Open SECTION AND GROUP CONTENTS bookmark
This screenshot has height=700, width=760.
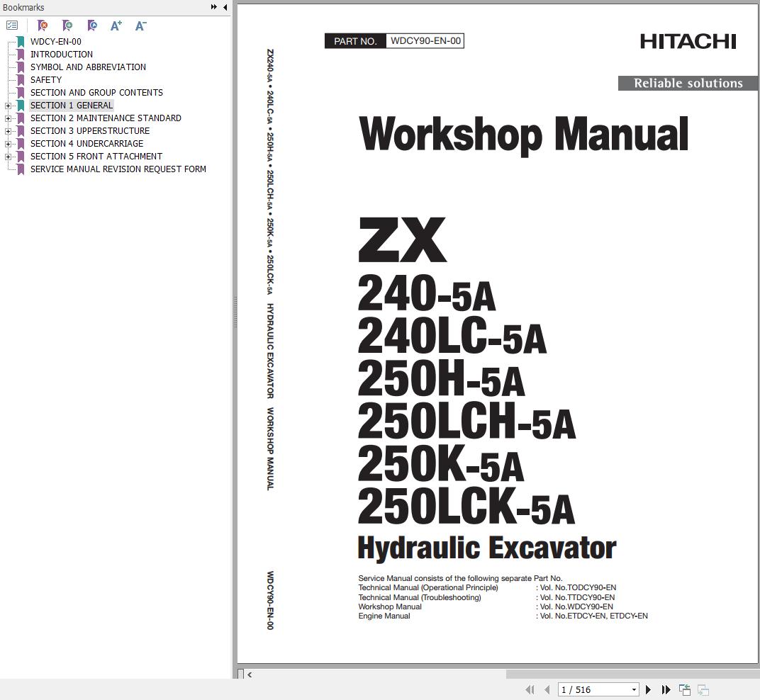click(x=96, y=93)
